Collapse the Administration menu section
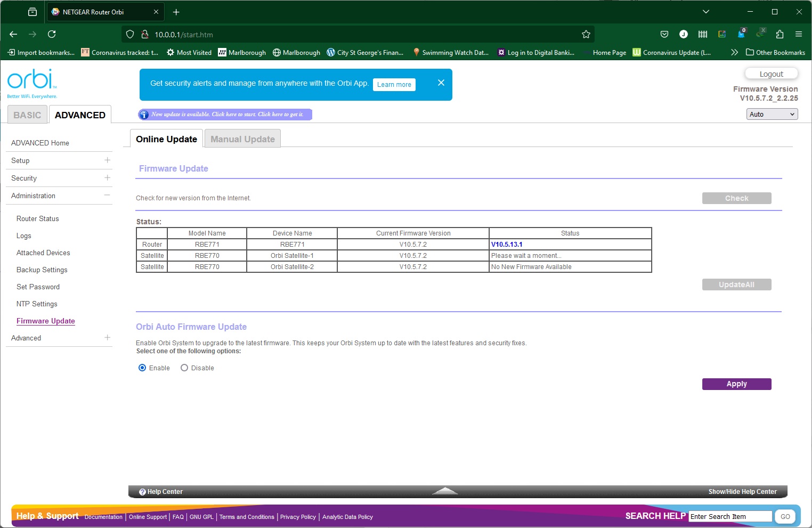 click(x=107, y=196)
